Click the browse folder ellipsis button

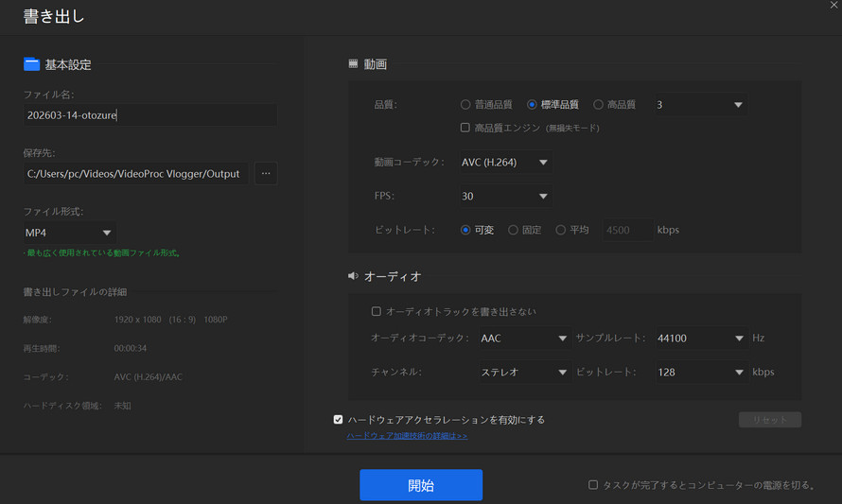coord(266,173)
